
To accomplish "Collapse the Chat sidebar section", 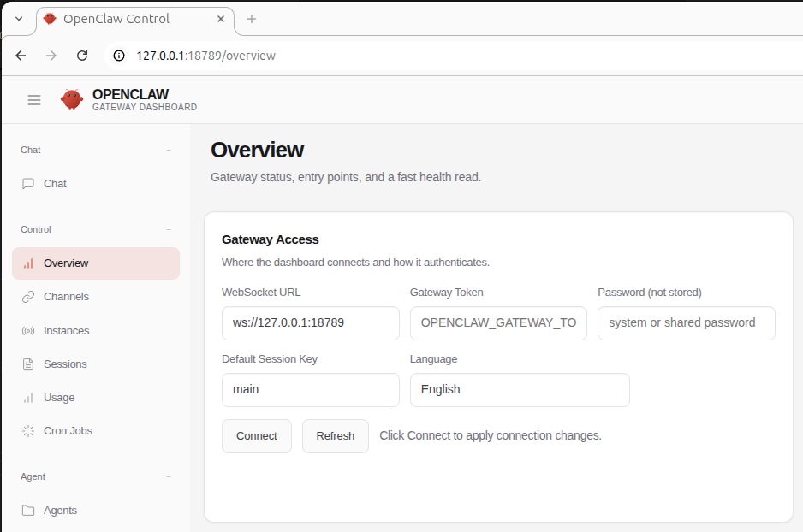I will [169, 150].
